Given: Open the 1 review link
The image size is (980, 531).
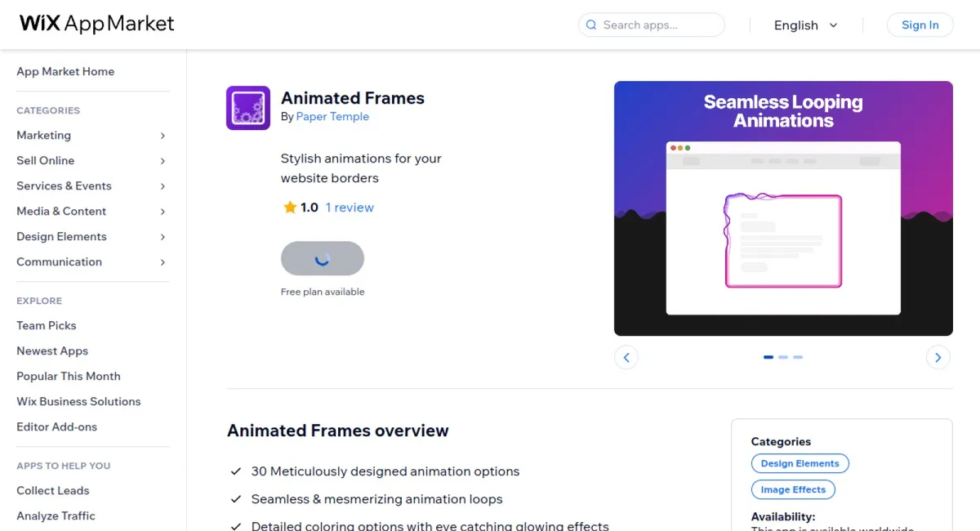Looking at the screenshot, I should point(350,207).
